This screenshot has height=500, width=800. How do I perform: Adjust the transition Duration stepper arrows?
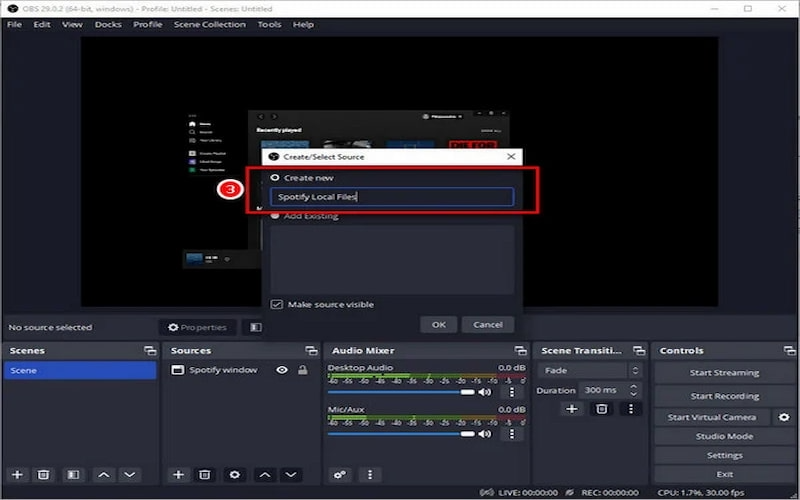coord(635,390)
